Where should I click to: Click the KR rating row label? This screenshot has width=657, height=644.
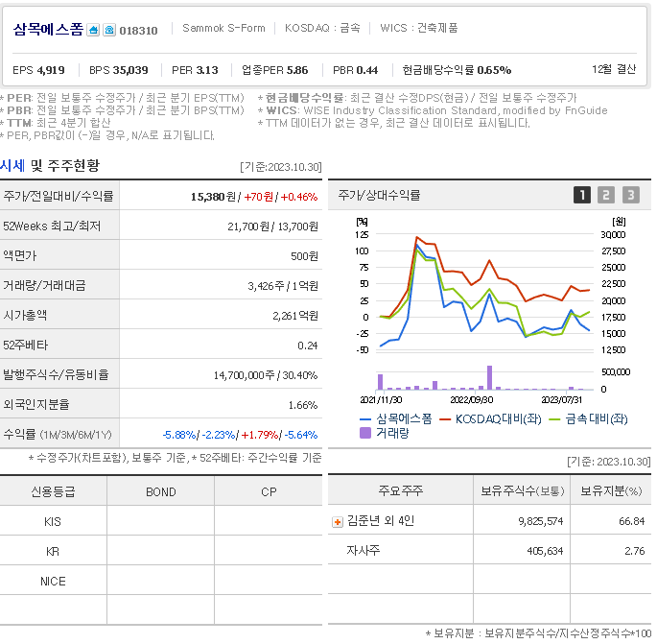pos(53,552)
